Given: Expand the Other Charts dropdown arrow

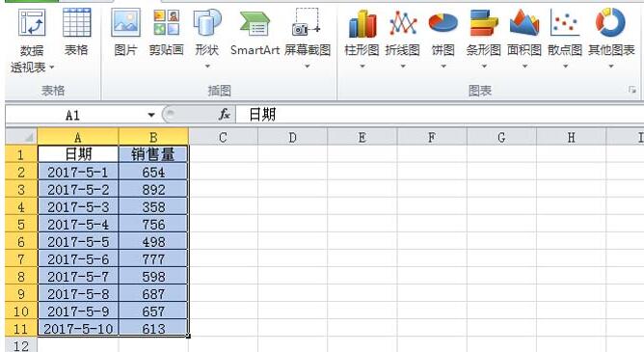Looking at the screenshot, I should pyautogui.click(x=610, y=67).
